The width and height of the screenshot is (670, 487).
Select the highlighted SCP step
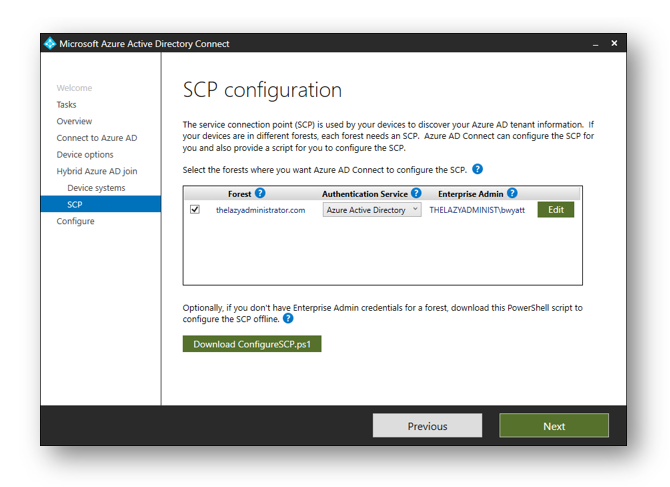[x=101, y=204]
